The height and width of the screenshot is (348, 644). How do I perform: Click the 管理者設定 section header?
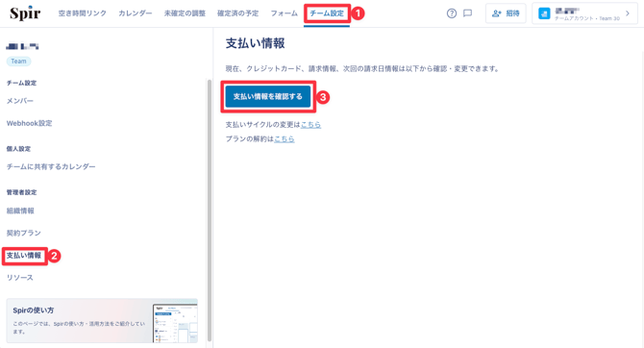[21, 192]
